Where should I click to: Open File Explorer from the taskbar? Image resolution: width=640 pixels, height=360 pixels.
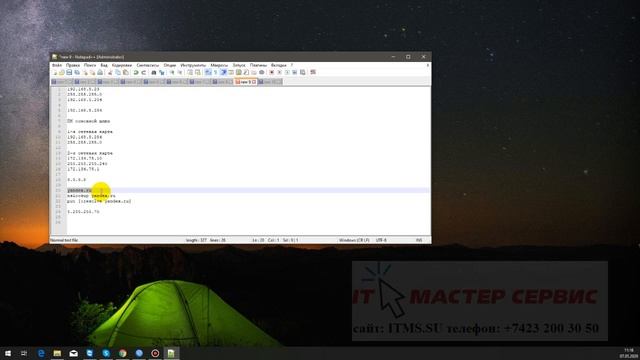[57, 353]
